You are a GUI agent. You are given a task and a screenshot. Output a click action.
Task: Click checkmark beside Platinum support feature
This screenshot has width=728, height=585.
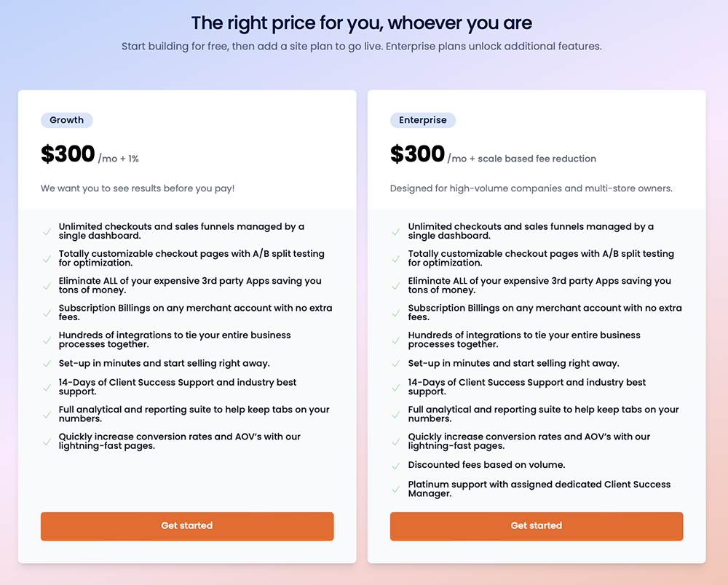(x=395, y=490)
